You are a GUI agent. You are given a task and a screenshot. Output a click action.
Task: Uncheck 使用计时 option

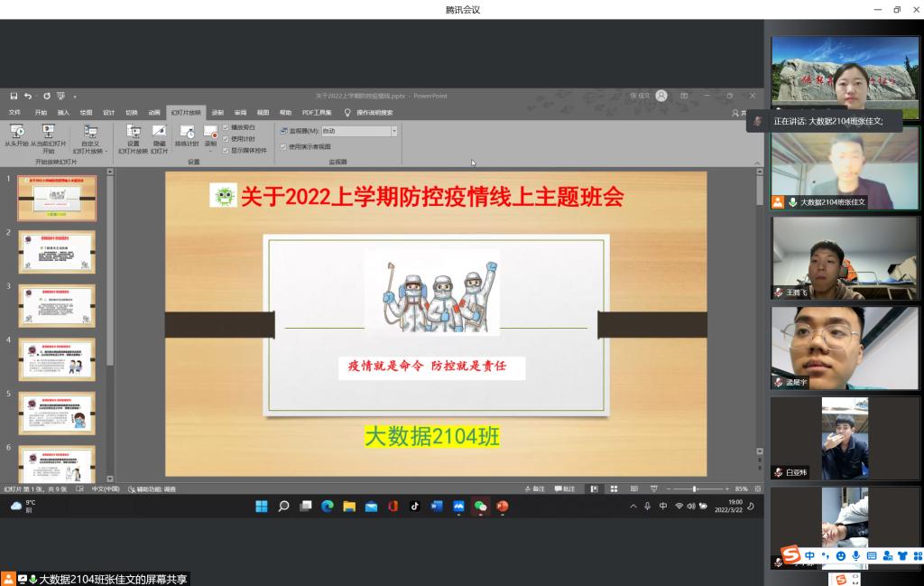point(226,139)
